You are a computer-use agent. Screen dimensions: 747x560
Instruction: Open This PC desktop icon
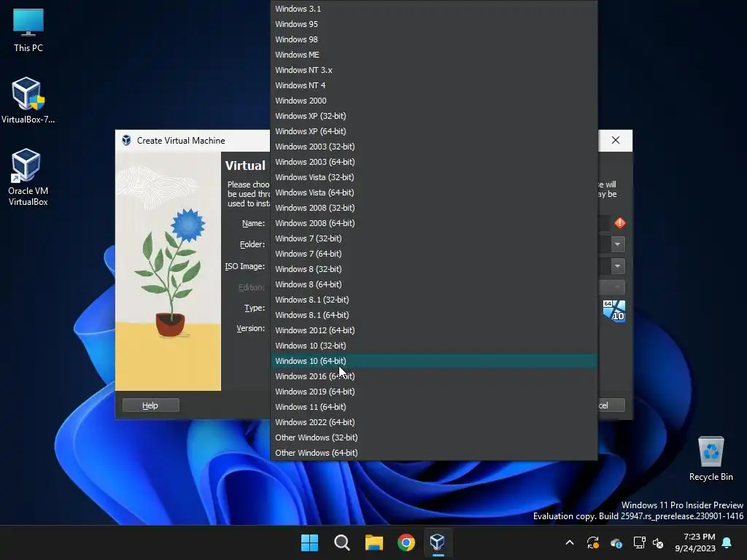(x=28, y=30)
